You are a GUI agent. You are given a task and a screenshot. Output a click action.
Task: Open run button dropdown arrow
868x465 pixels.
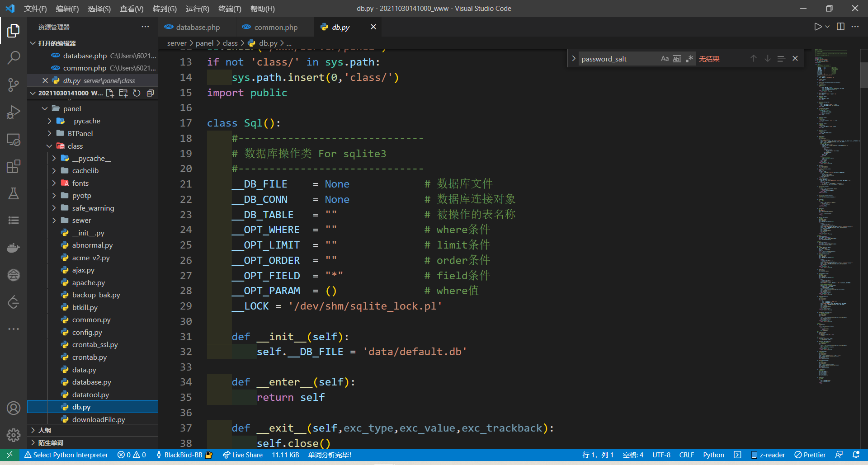827,27
